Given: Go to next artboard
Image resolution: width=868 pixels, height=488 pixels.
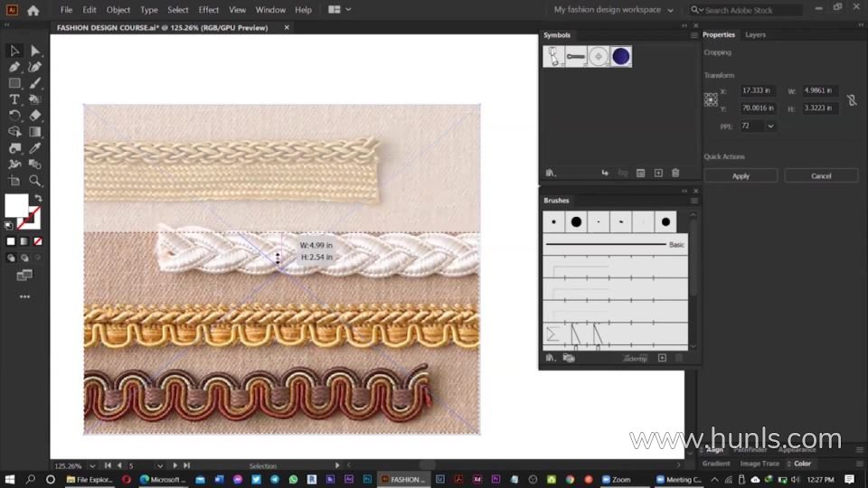Looking at the screenshot, I should [x=175, y=466].
